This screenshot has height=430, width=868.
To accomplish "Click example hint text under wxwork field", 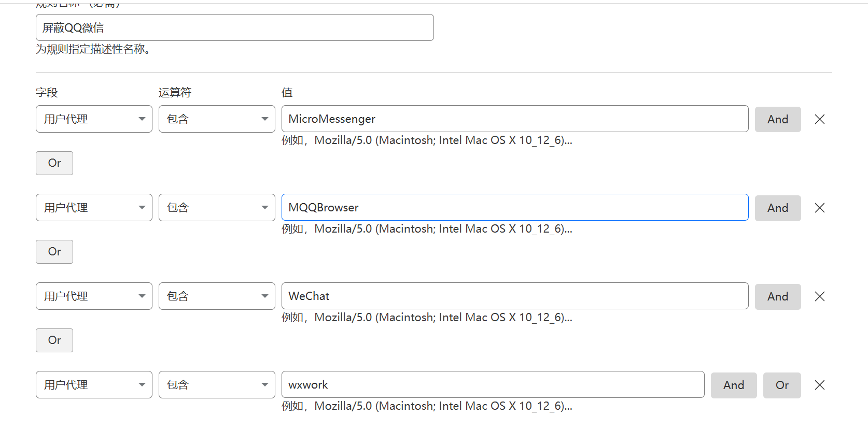I will [x=427, y=406].
